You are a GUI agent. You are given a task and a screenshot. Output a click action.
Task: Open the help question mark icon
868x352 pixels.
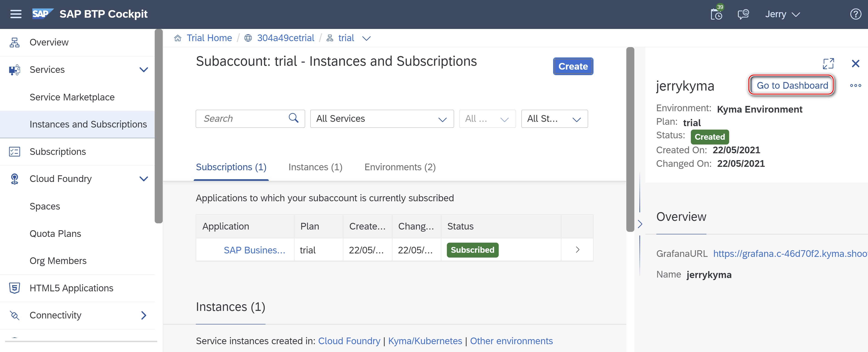[856, 14]
